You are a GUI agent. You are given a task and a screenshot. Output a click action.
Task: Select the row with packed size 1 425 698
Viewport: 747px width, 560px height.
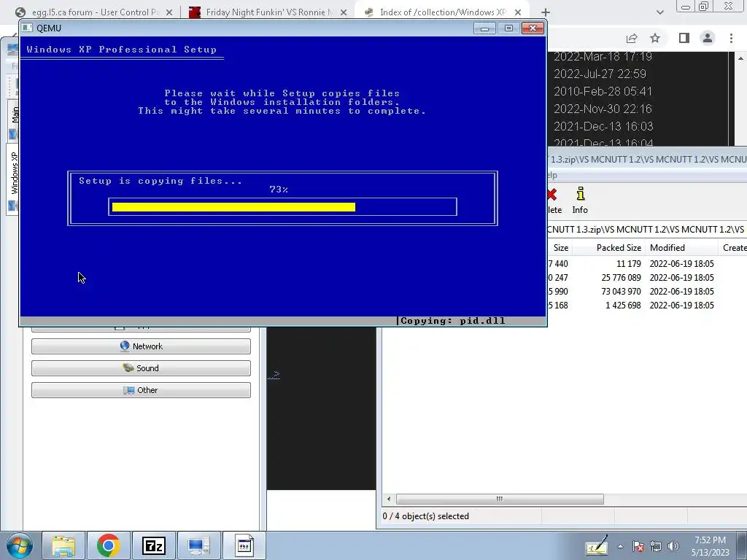pyautogui.click(x=647, y=306)
